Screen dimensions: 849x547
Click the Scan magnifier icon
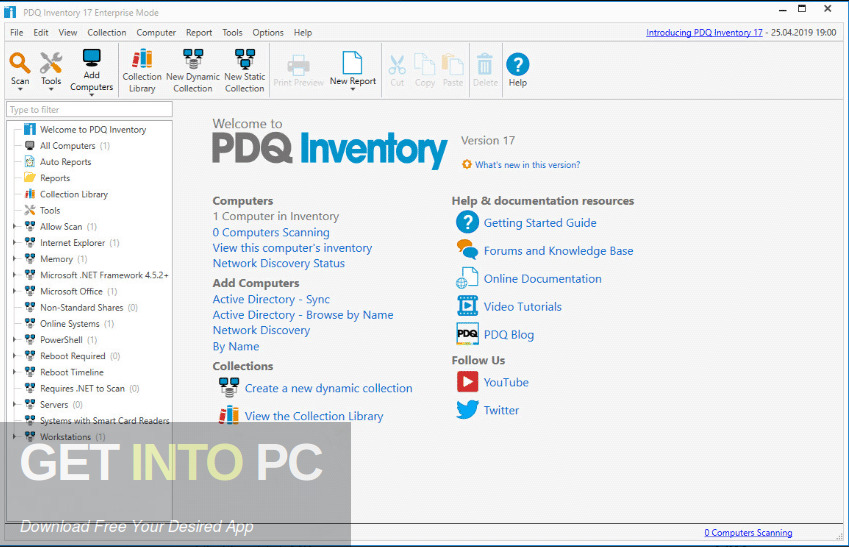pyautogui.click(x=20, y=63)
